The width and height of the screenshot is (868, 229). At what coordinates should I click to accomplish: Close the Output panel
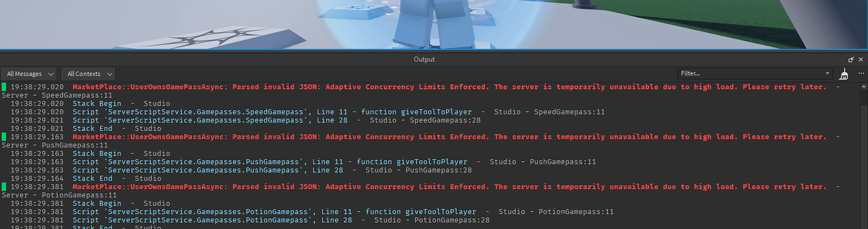[862, 59]
